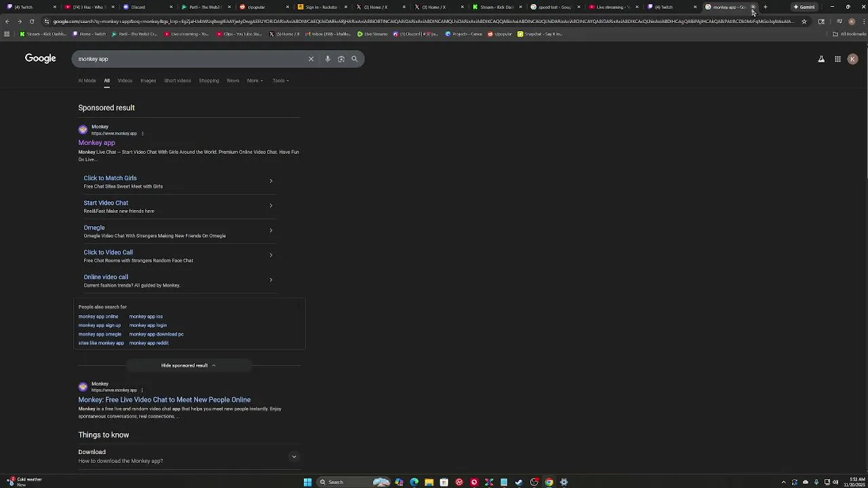The width and height of the screenshot is (868, 488).
Task: Open the Google apps grid icon
Action: [837, 59]
